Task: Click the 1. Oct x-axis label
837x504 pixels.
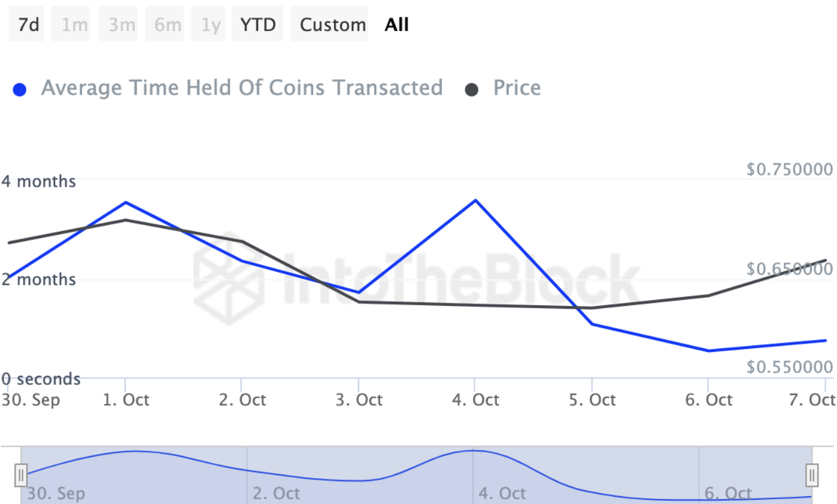Action: pos(126,400)
